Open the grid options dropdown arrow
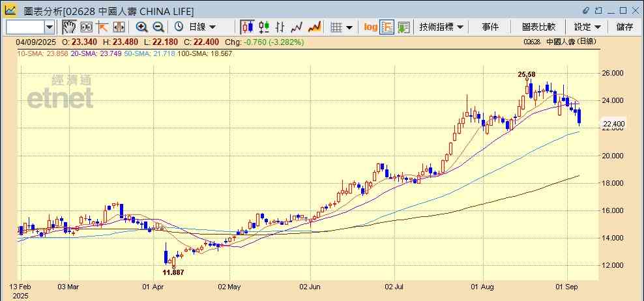The height and width of the screenshot is (301, 644). (x=349, y=27)
